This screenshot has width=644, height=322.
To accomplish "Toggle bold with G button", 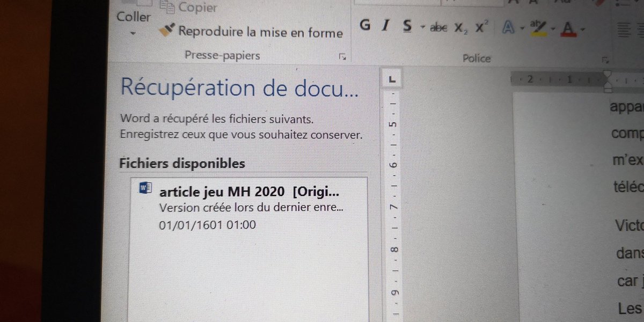I will click(x=365, y=26).
